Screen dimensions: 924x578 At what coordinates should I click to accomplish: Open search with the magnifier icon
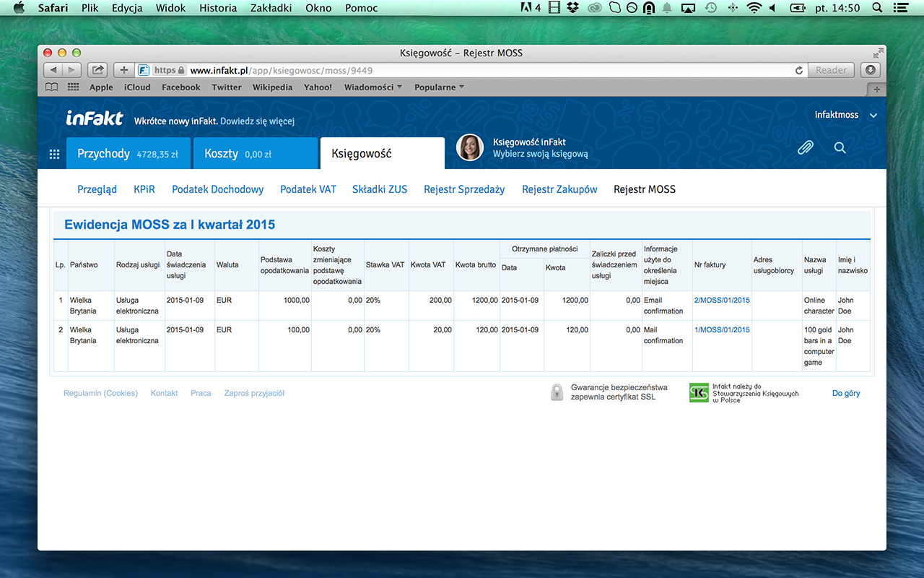pos(840,147)
